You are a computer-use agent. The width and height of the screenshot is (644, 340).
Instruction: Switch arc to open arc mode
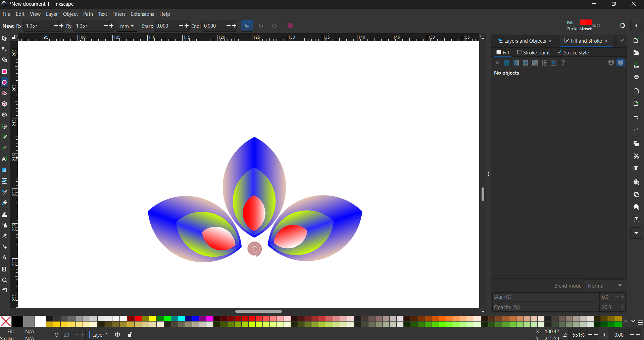[x=261, y=26]
